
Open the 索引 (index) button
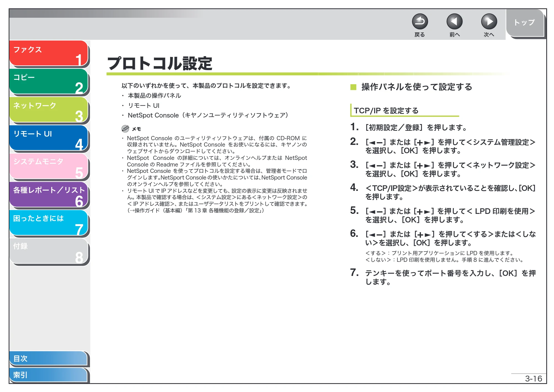pyautogui.click(x=48, y=375)
